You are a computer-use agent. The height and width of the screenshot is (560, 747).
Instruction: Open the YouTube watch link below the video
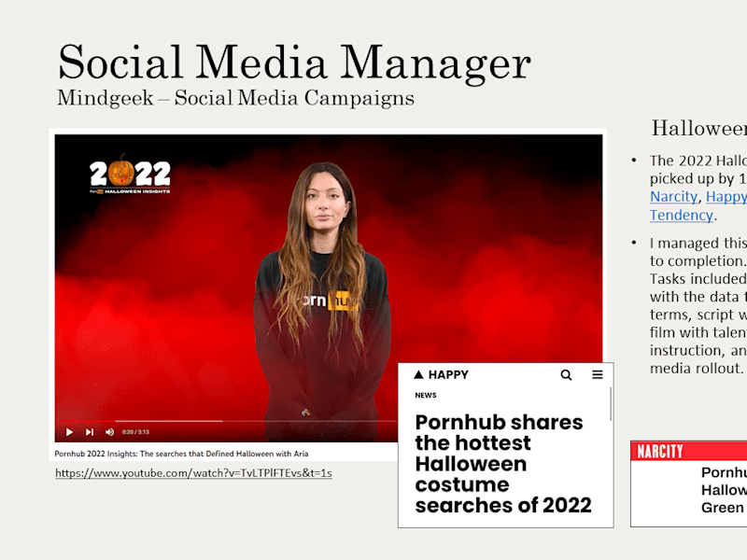pos(193,473)
